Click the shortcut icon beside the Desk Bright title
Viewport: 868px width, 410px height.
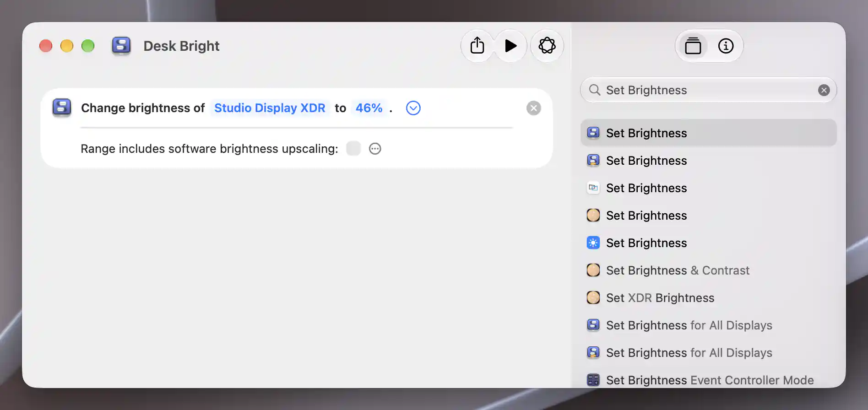121,46
